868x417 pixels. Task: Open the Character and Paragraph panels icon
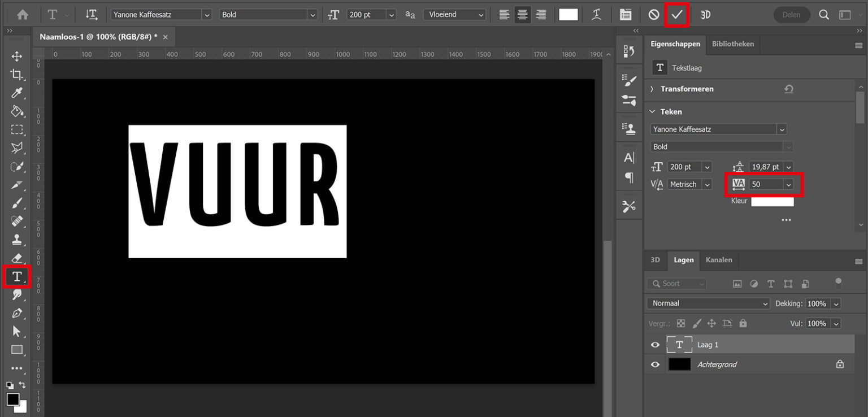(x=626, y=15)
